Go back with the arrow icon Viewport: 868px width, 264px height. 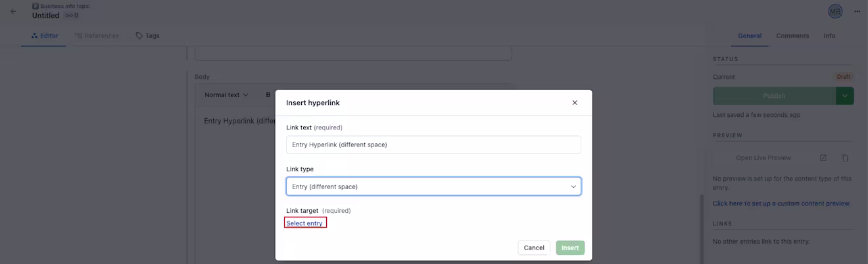tap(13, 11)
